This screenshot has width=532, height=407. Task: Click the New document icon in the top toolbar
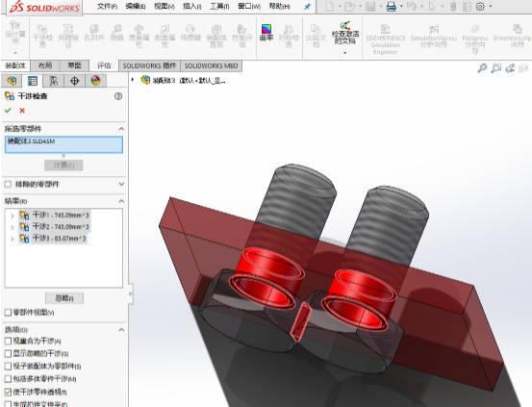tap(329, 7)
